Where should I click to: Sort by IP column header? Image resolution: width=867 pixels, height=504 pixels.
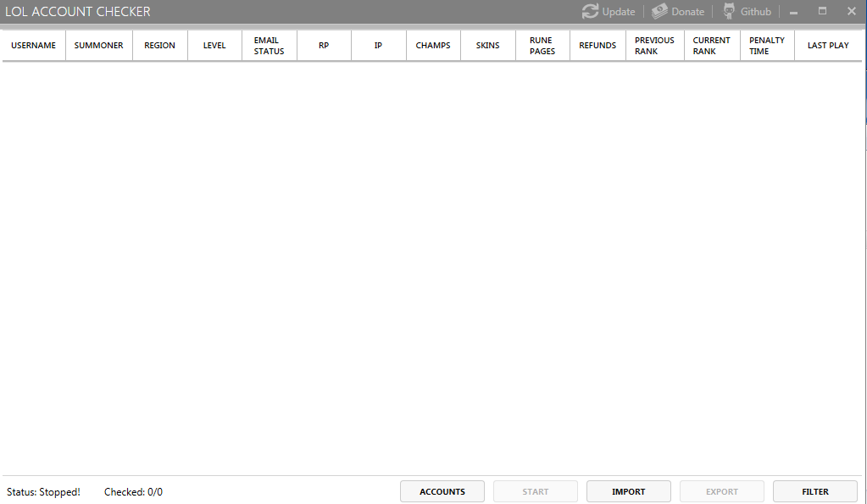point(378,45)
